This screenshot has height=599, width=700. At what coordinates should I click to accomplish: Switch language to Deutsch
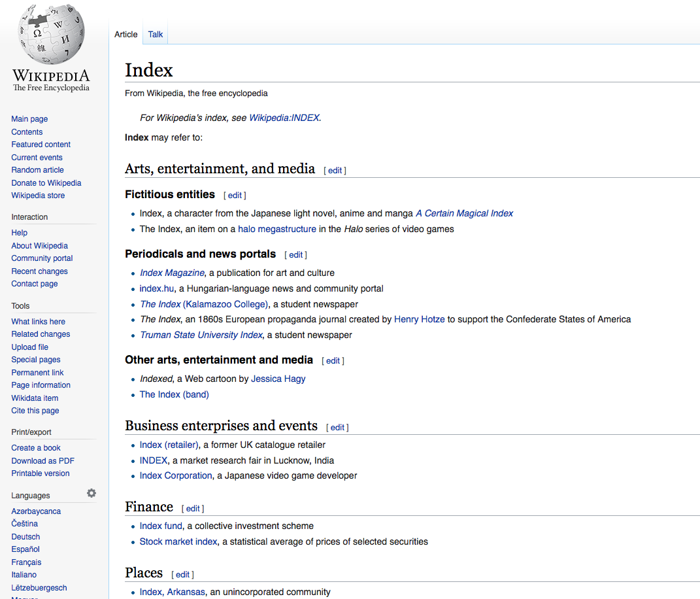(x=25, y=537)
